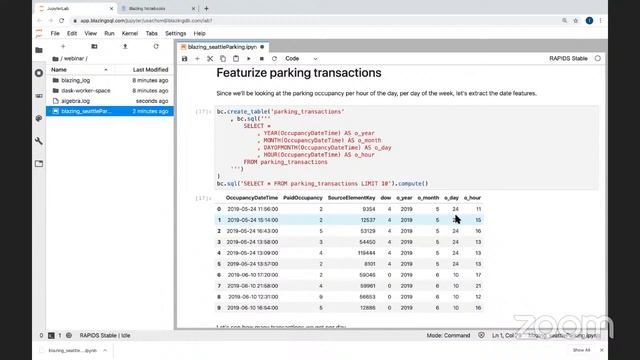The height and width of the screenshot is (360, 640).
Task: Click the kernel status circle indicator
Action: [598, 58]
